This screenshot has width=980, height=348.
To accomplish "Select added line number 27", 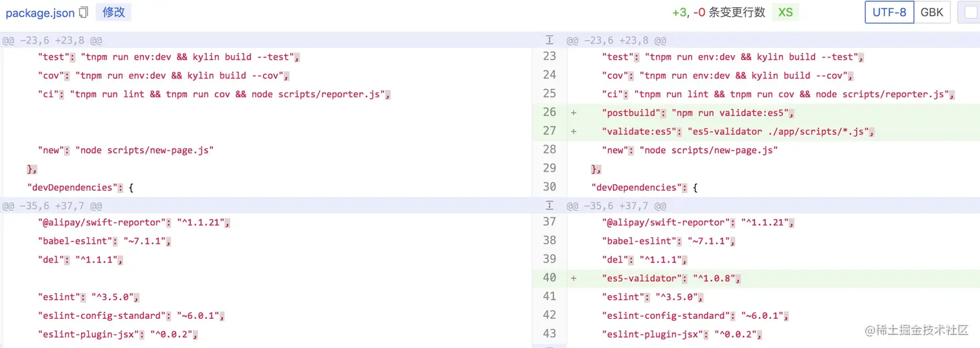I will (550, 132).
